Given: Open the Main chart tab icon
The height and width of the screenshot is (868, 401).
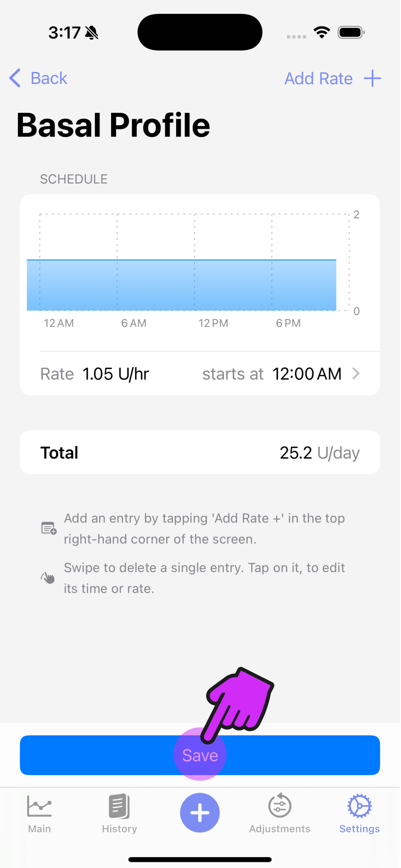Looking at the screenshot, I should point(39,806).
